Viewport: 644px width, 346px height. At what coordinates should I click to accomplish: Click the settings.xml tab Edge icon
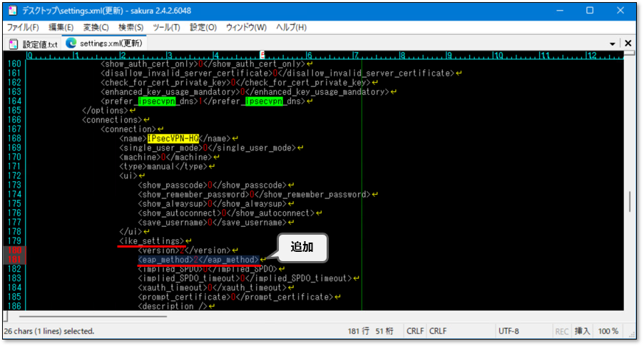click(x=71, y=44)
